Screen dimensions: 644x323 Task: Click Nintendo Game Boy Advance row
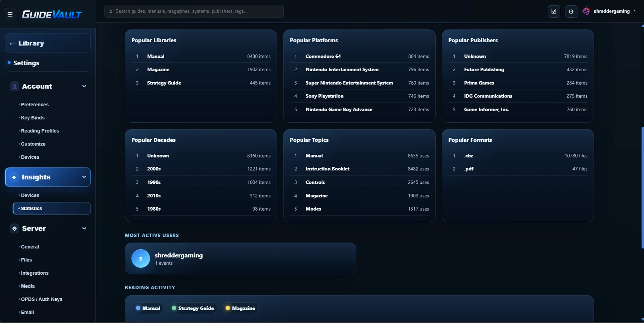pos(359,110)
